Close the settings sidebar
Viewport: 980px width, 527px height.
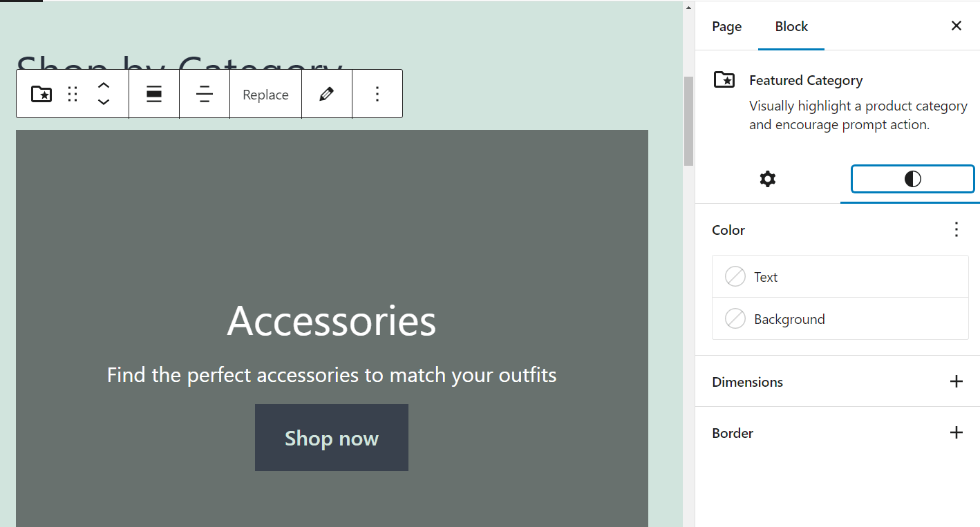coord(957,26)
